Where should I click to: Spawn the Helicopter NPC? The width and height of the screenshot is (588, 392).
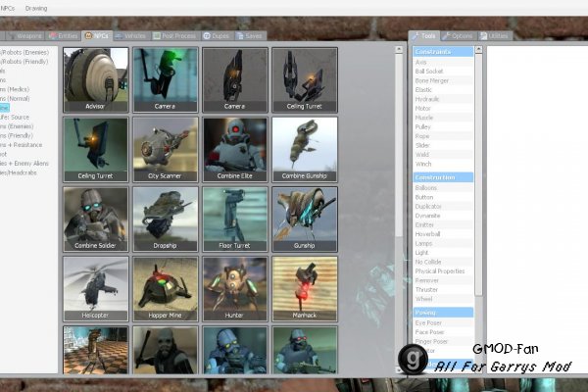96,289
